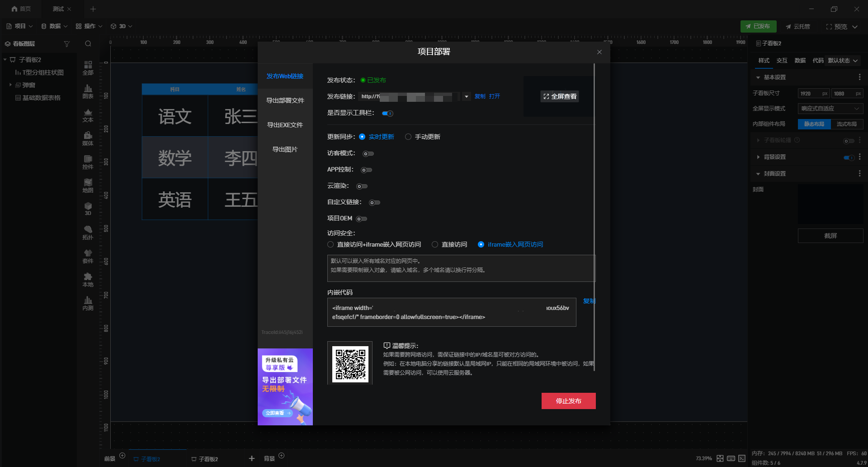Open the 响应式自适应 display mode dropdown
868x467 pixels.
(830, 109)
